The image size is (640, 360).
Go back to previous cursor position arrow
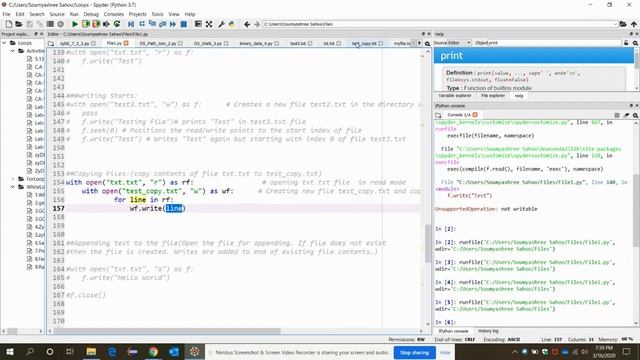pyautogui.click(x=247, y=24)
